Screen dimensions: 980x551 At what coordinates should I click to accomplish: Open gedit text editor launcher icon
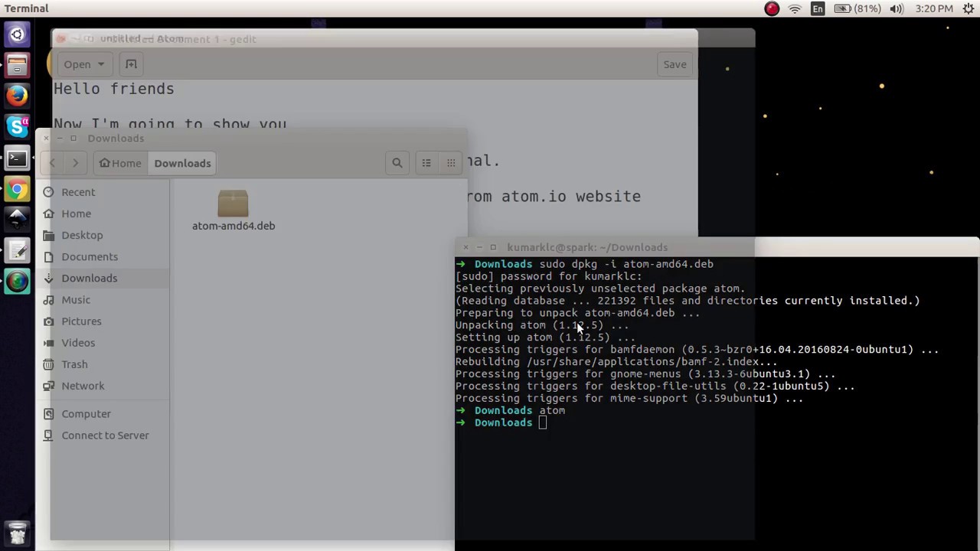(17, 251)
